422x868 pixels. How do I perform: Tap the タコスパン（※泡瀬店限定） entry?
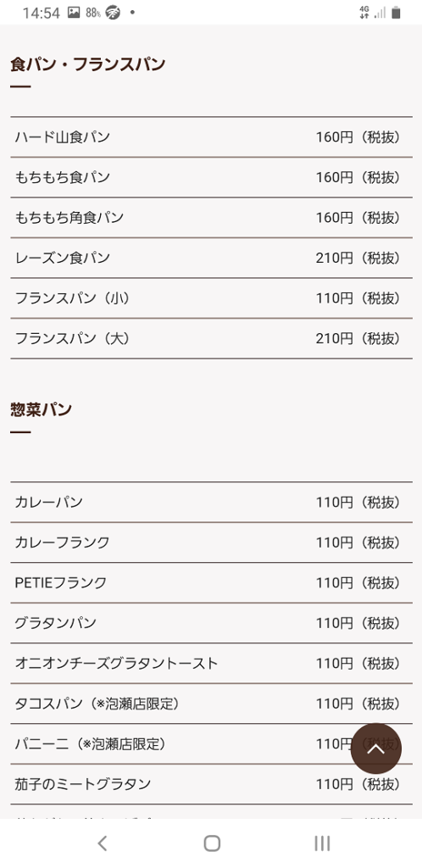211,704
